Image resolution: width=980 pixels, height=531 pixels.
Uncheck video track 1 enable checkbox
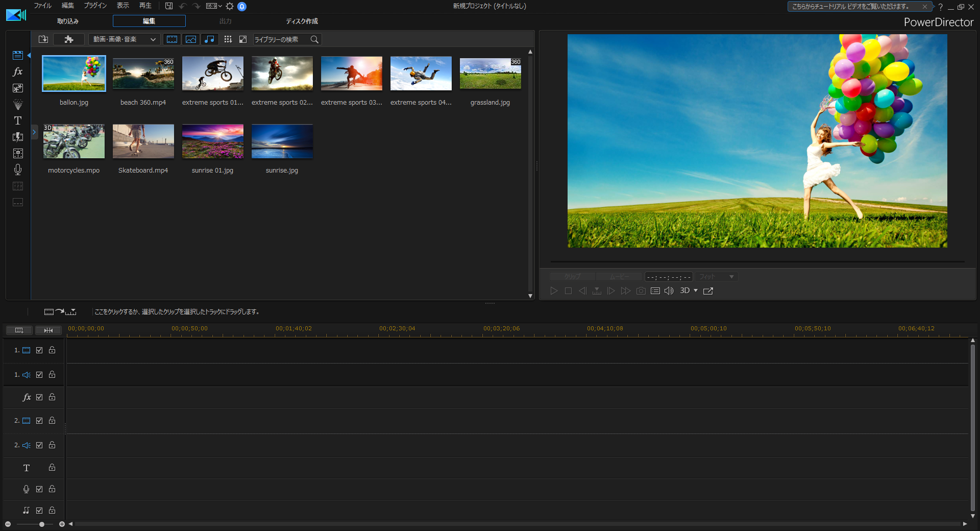pyautogui.click(x=39, y=350)
